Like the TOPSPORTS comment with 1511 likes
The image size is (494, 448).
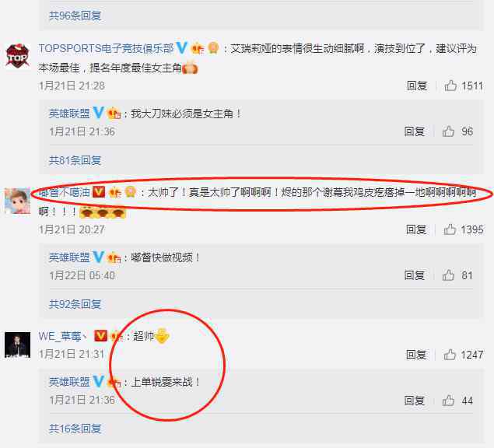coord(450,86)
